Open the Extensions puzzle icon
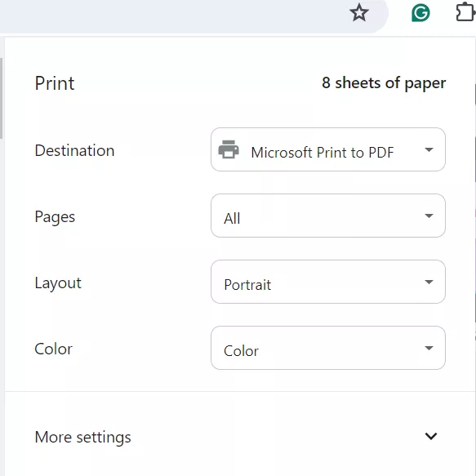Viewport: 476px width, 476px height. (x=465, y=12)
